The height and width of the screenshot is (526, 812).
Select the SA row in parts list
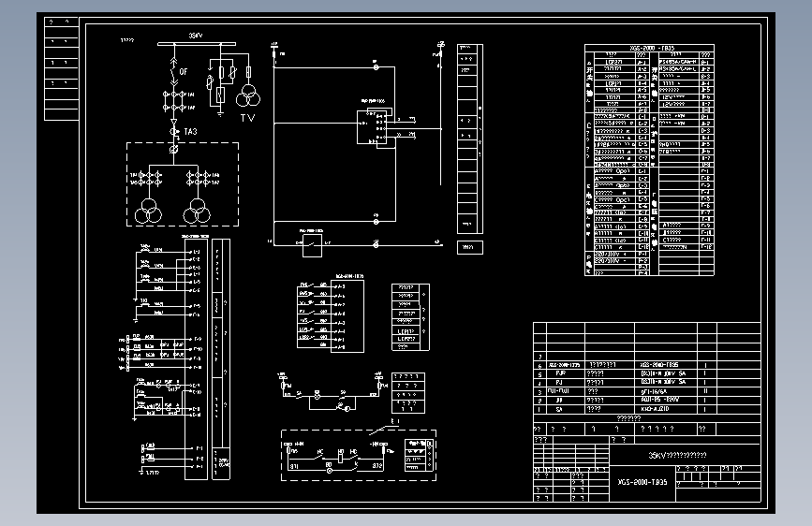(x=647, y=410)
